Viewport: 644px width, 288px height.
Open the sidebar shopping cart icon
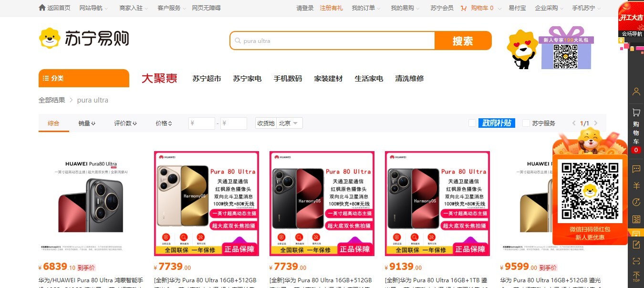(636, 113)
